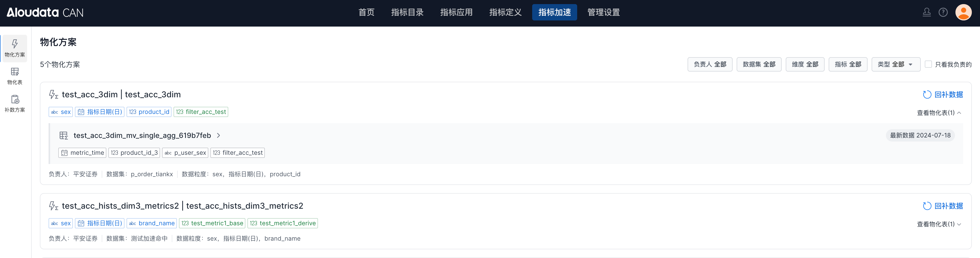The height and width of the screenshot is (258, 980).
Task: Open the 负责人 全部 filter
Action: click(710, 64)
